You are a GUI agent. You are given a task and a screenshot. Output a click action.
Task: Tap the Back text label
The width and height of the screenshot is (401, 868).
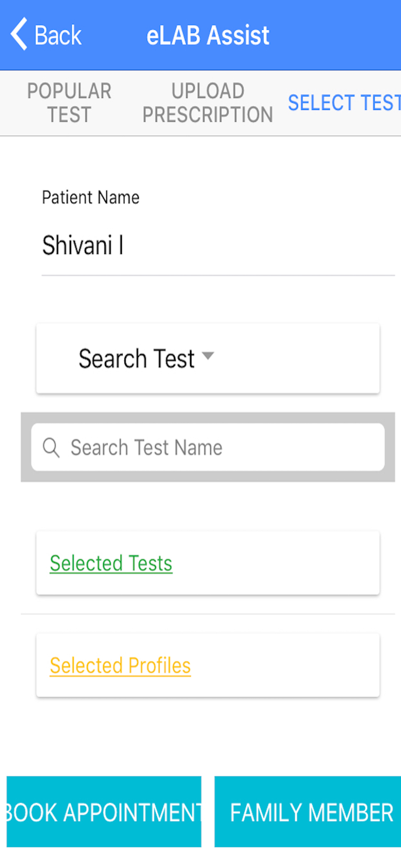pos(58,35)
